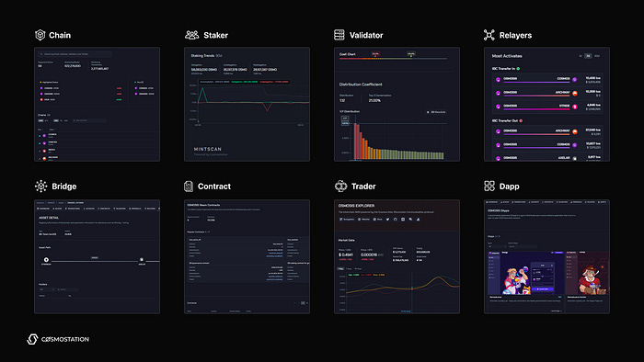Click the Ethereum node on Asset Path
This screenshot has height=362, width=644.
pyautogui.click(x=46, y=260)
